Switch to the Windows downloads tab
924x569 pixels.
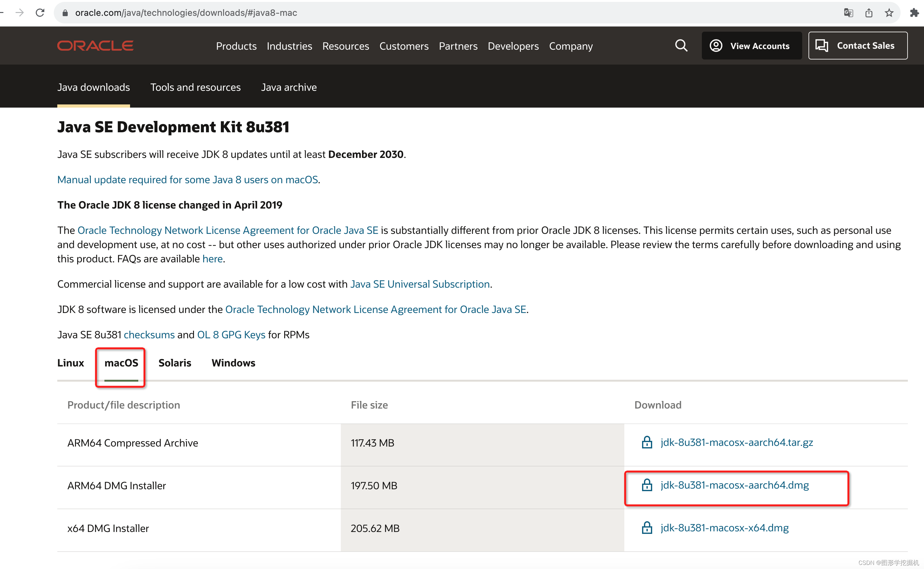233,363
